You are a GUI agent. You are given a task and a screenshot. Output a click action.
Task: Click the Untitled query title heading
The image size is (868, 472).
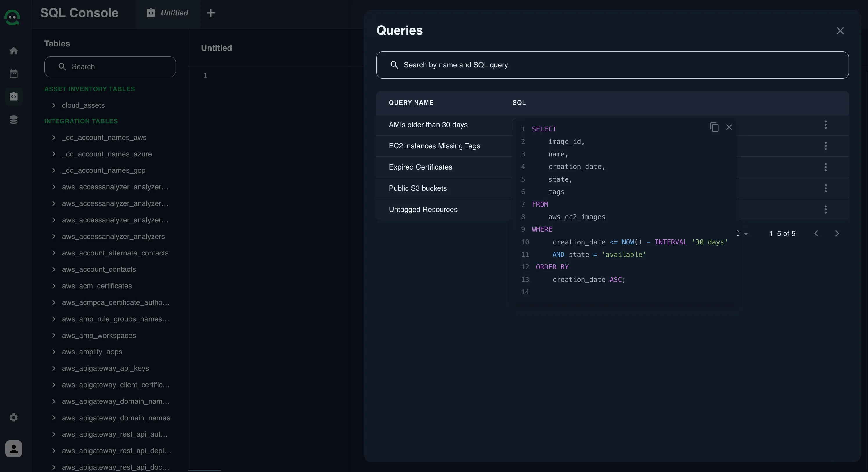point(216,48)
